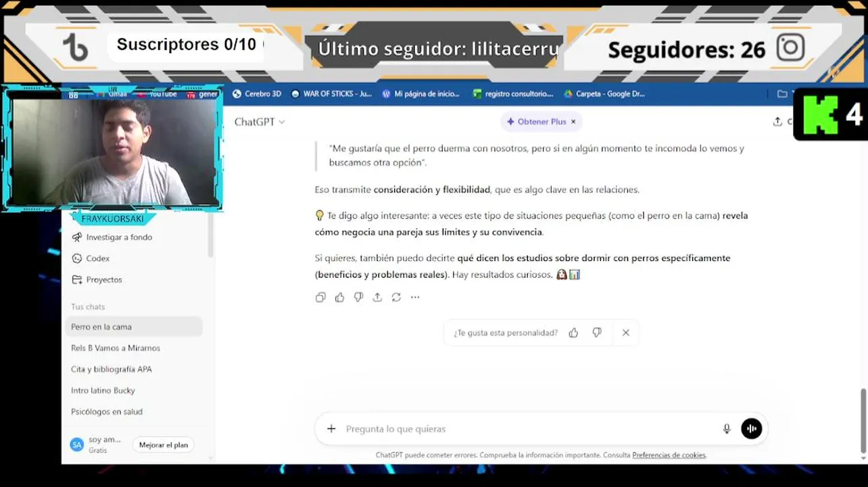The image size is (868, 487).
Task: Click the Kick logo overlay
Action: (x=820, y=114)
